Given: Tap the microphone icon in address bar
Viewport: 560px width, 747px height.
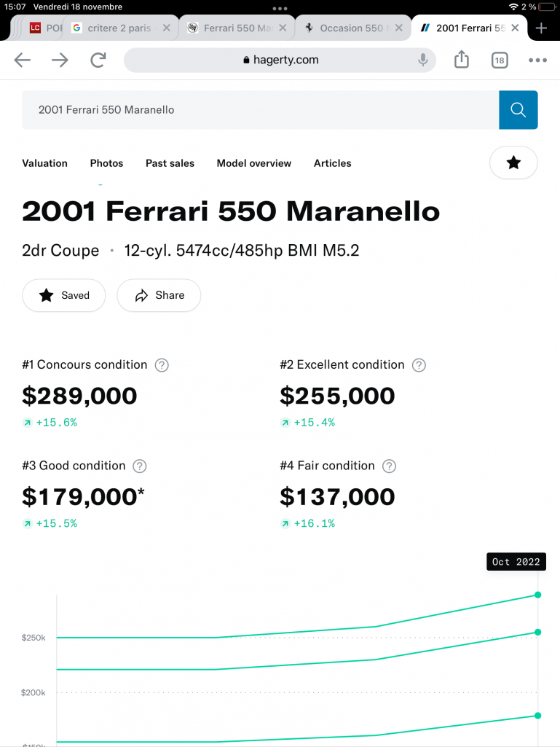Looking at the screenshot, I should (x=422, y=60).
